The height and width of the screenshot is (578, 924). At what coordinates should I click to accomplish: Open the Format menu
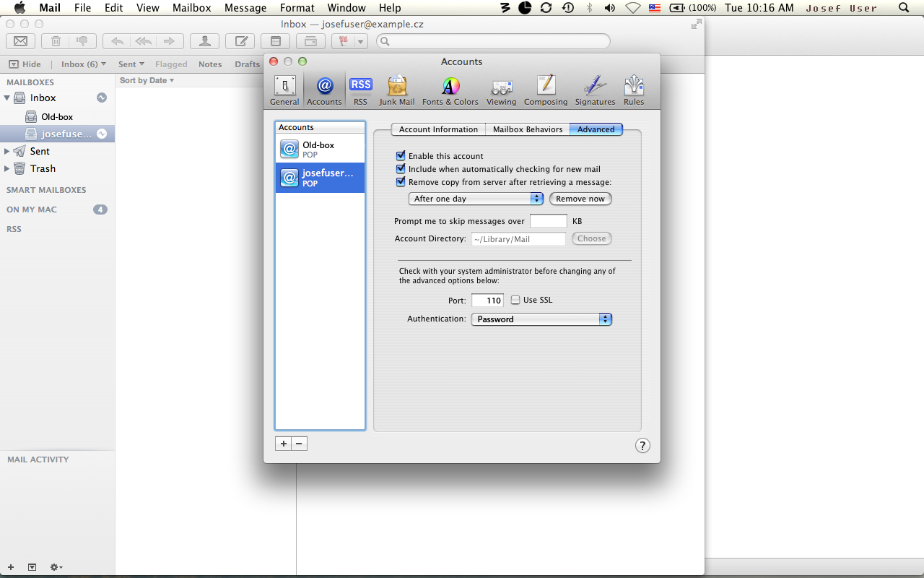coord(297,8)
